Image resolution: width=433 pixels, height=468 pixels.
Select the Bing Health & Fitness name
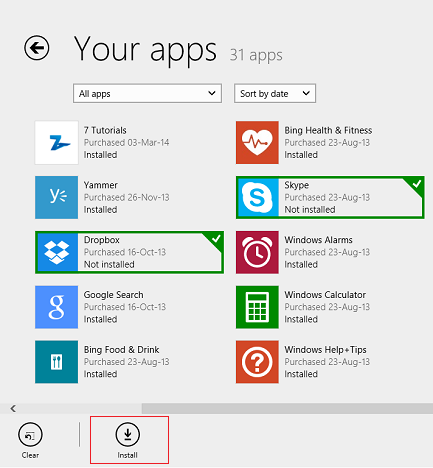pyautogui.click(x=328, y=130)
